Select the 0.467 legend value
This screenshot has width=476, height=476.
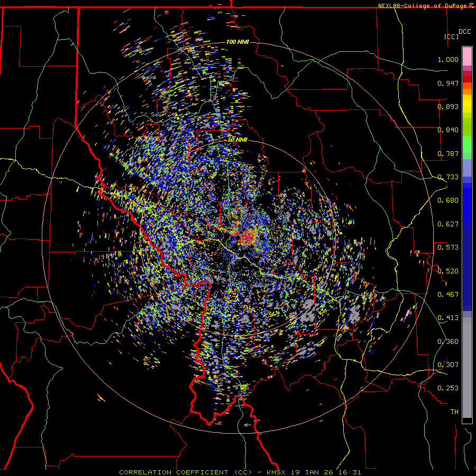pos(448,295)
